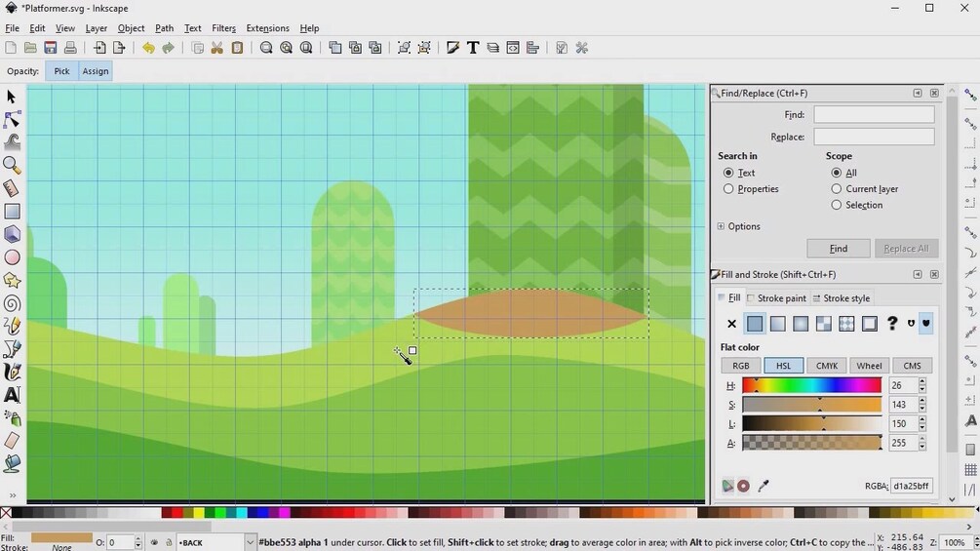
Task: Select the Tweak tool
Action: pos(12,142)
